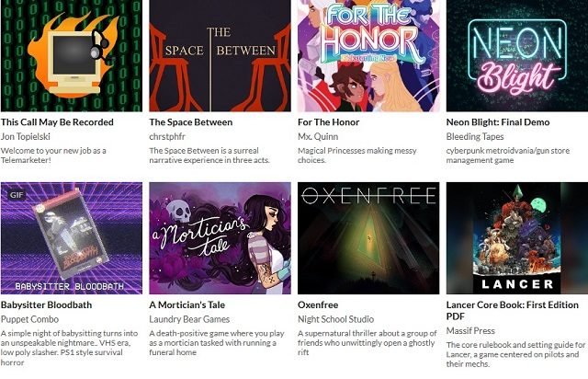Open the Lancer cover art thumbnail
Image resolution: width=588 pixels, height=379 pixels.
click(x=517, y=238)
